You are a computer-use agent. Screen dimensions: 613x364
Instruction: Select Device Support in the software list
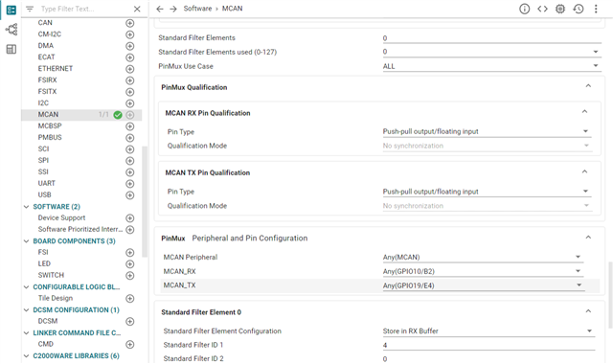point(61,217)
